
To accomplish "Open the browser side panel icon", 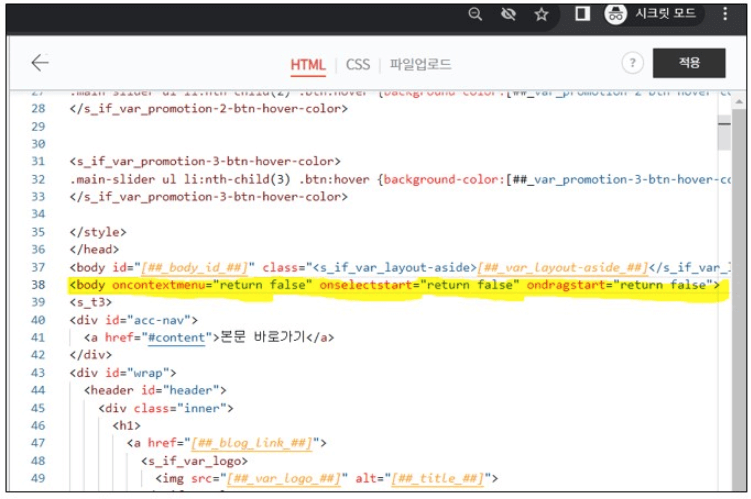I will [582, 13].
